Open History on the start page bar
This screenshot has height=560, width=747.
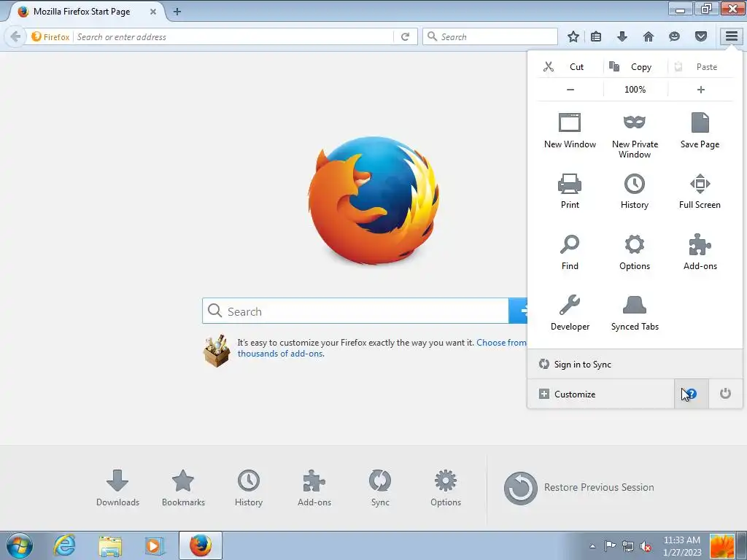249,488
